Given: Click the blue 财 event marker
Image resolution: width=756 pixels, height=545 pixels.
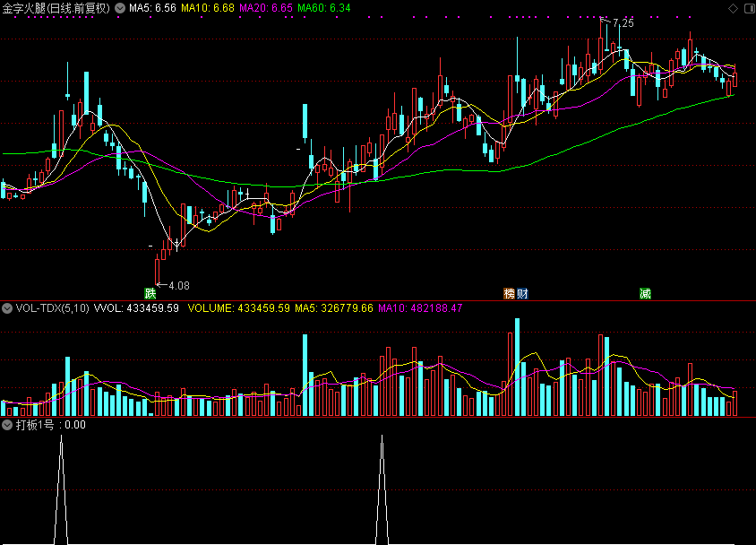Looking at the screenshot, I should click(522, 293).
